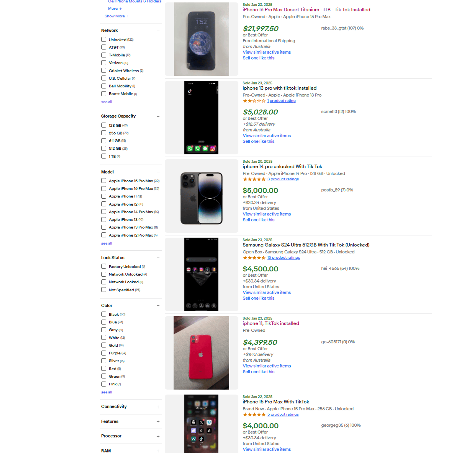The image size is (476, 453).
Task: Select Apple iPhone 15 Pro Max checkbox
Action: click(104, 181)
